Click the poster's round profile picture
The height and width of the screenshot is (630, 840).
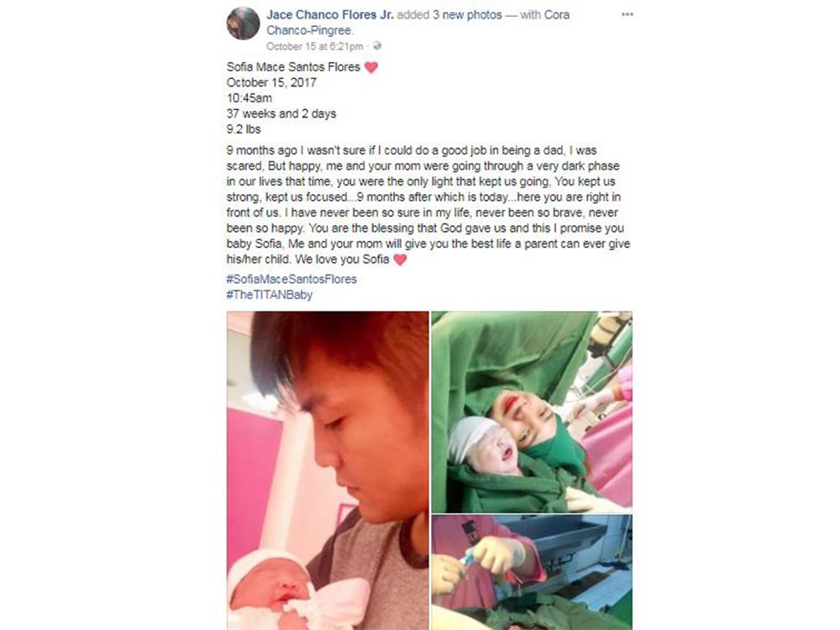tap(244, 24)
